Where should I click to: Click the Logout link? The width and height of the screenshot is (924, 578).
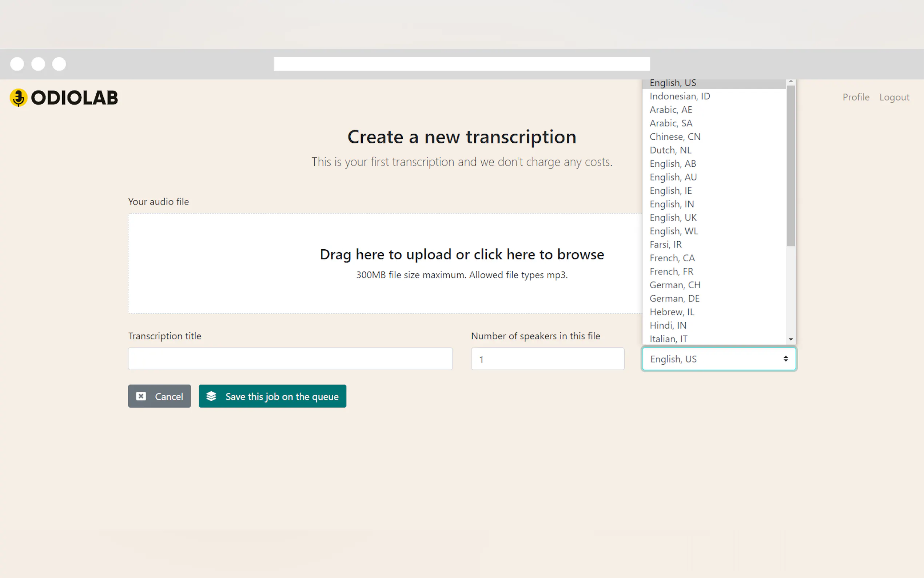(x=894, y=97)
